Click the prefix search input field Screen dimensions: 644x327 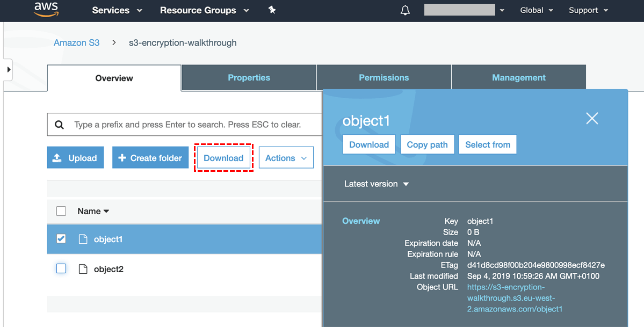pyautogui.click(x=193, y=125)
